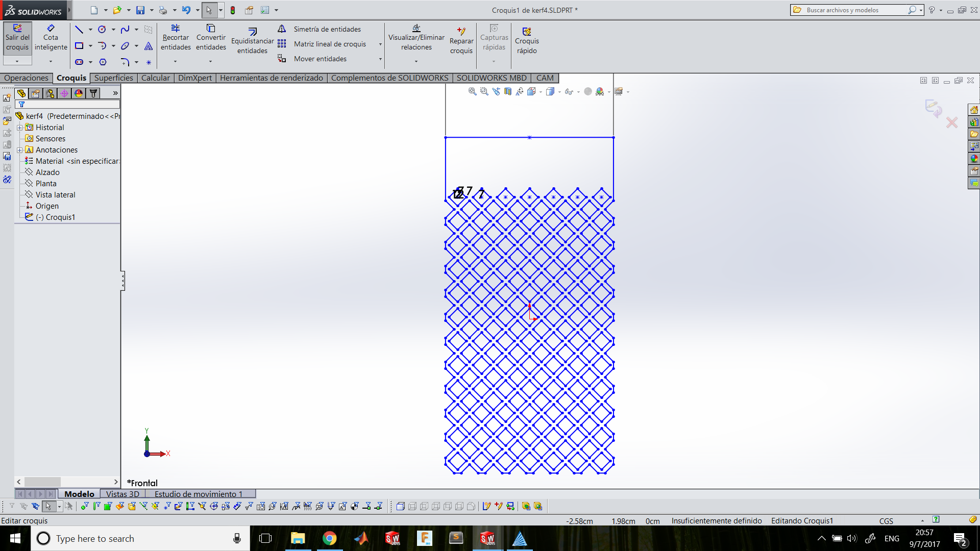Click the Rebuild traffic light icon

tap(233, 10)
